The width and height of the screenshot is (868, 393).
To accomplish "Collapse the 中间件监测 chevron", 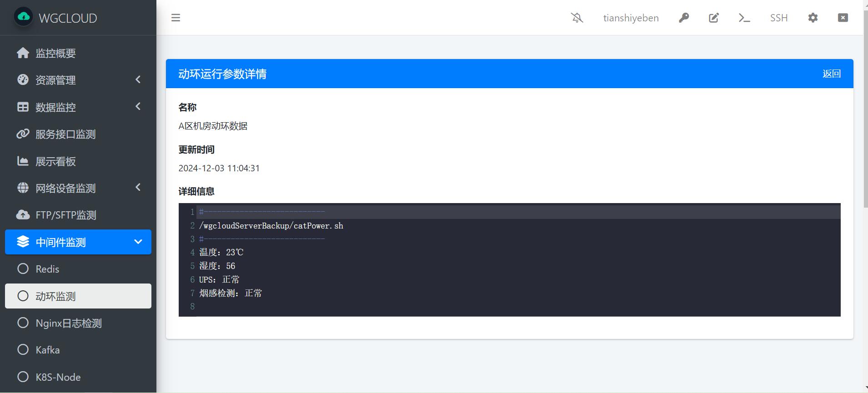I will coord(138,242).
